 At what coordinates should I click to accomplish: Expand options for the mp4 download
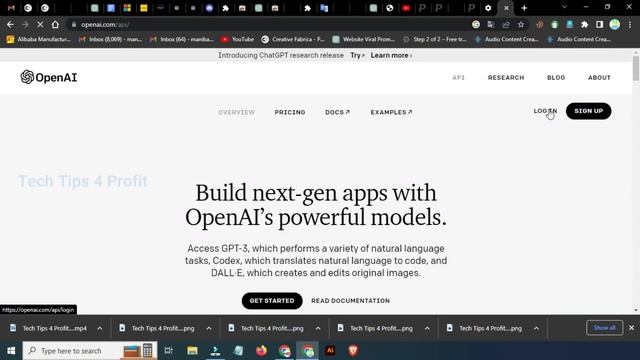click(100, 328)
